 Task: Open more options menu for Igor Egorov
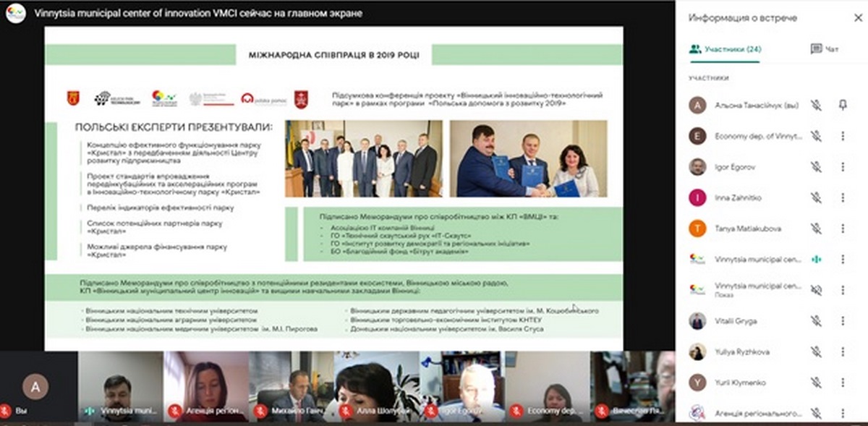click(843, 167)
